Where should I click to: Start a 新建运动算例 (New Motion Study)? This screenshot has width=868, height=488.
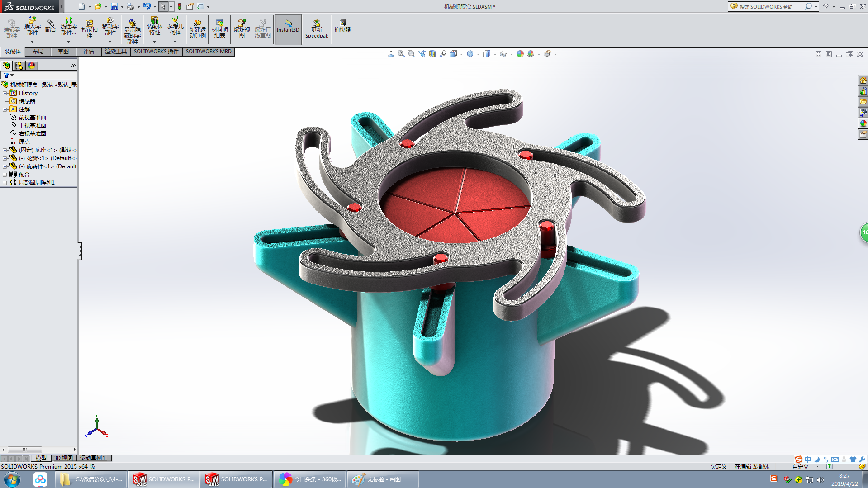(x=197, y=28)
